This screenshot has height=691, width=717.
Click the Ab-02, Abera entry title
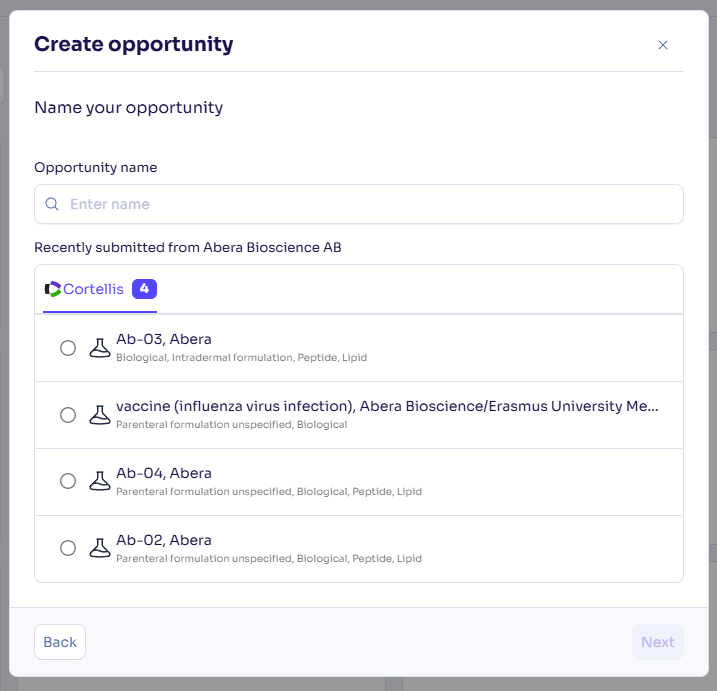pyautogui.click(x=164, y=540)
